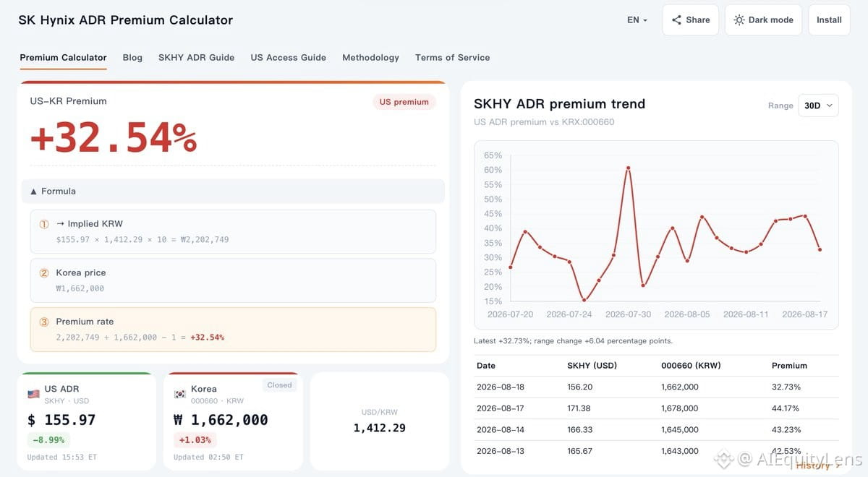868x477 pixels.
Task: Collapse the Formula section
Action: (233, 192)
